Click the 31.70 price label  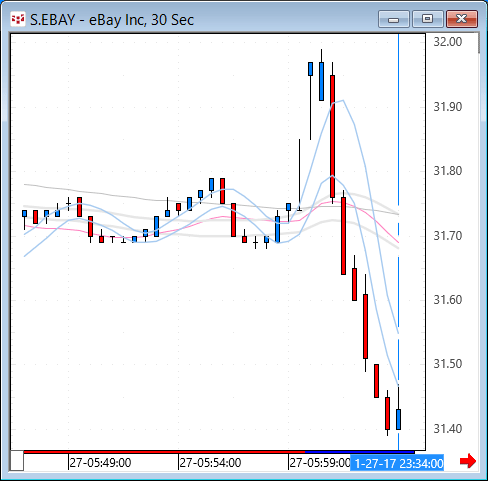(448, 236)
